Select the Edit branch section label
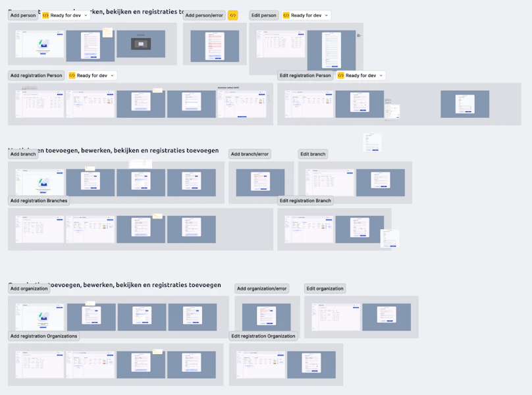Screen dimensions: 532x395 (313, 154)
